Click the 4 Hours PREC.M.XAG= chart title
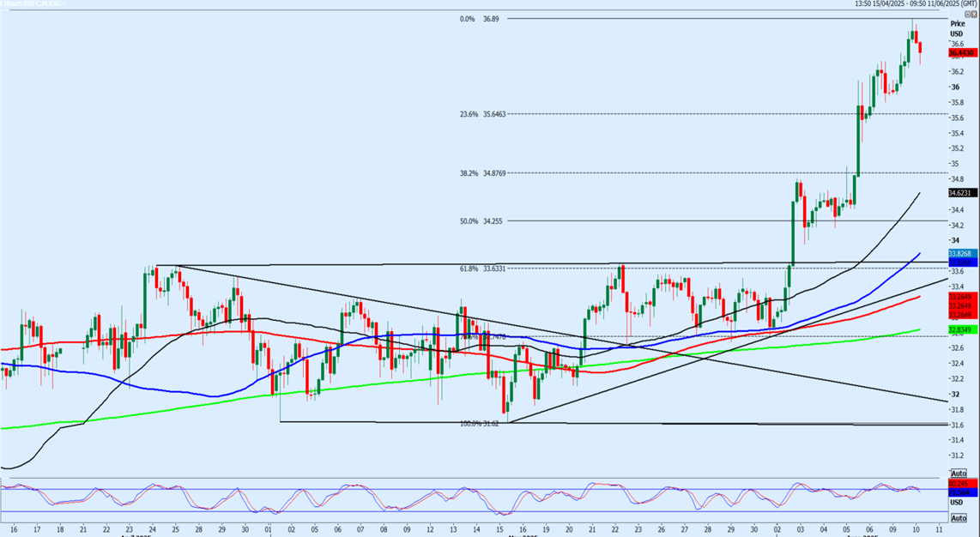The image size is (980, 537). 33,3
